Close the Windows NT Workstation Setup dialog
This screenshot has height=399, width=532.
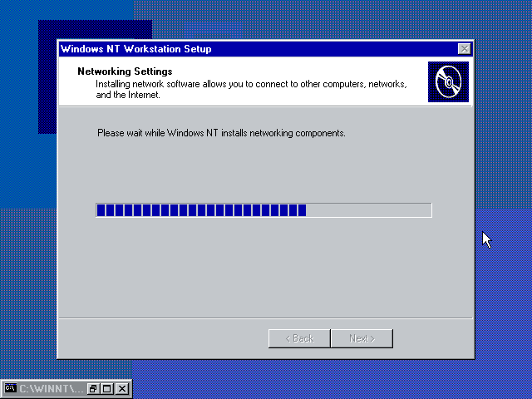[x=464, y=49]
